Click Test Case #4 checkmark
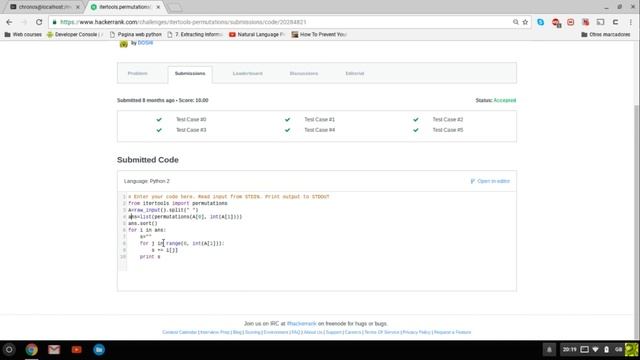This screenshot has height=360, width=640. pyautogui.click(x=287, y=130)
